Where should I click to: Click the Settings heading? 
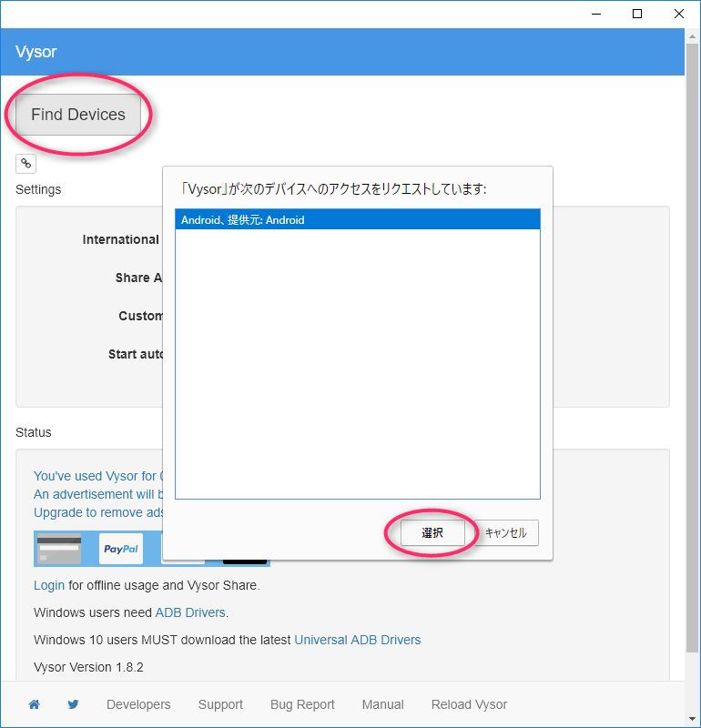[x=38, y=189]
